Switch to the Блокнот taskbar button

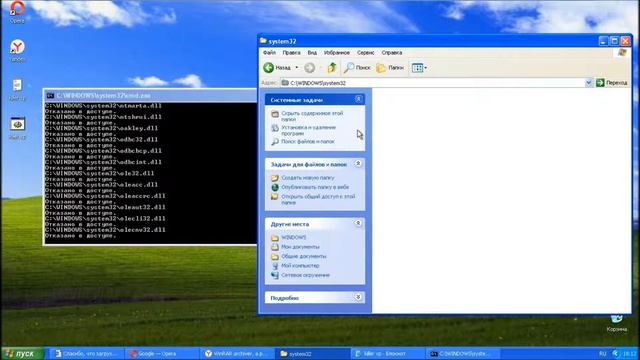click(x=388, y=353)
